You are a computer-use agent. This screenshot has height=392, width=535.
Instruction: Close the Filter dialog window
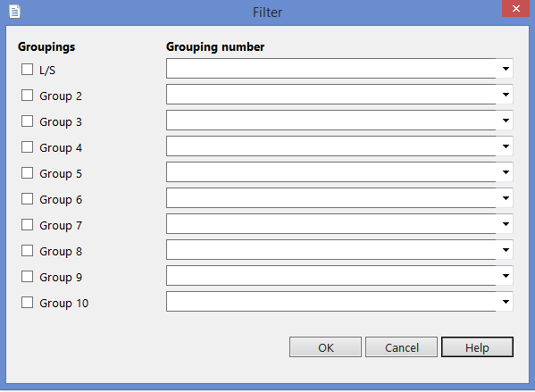(515, 8)
